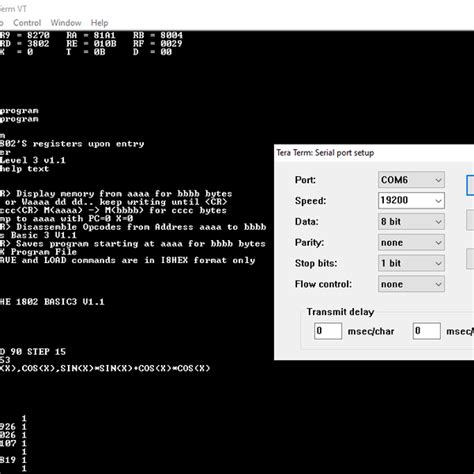474x474 pixels.
Task: Click the cut-off button beside the Stop bits row
Action: tap(470, 258)
